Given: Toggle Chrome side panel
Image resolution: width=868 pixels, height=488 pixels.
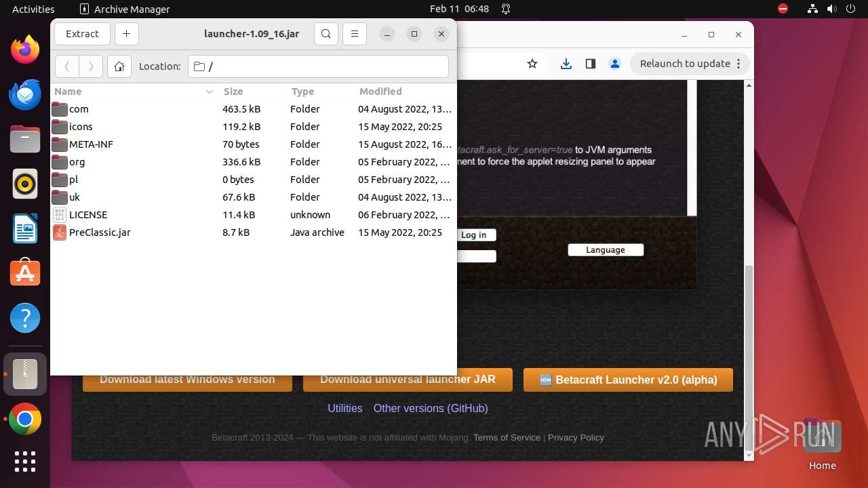Looking at the screenshot, I should [591, 64].
